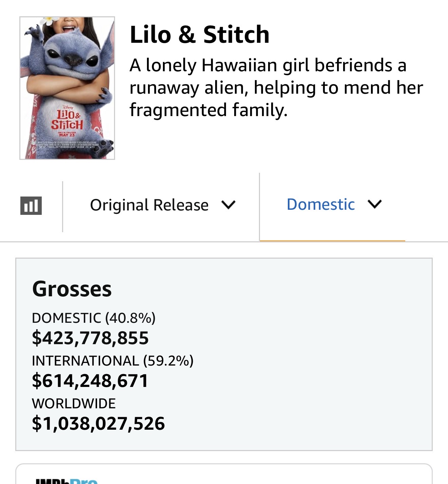Click the red Lilo & Stitch logo on poster
Image resolution: width=448 pixels, height=484 pixels.
tap(67, 120)
